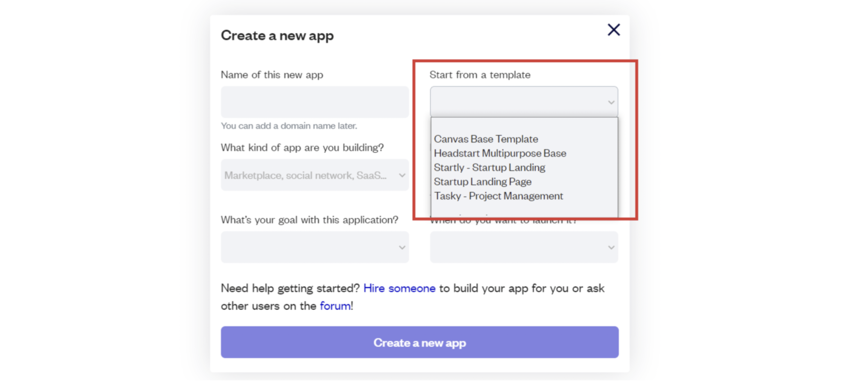868x391 pixels.
Task: Pick Startly - Startup Landing template
Action: [489, 168]
